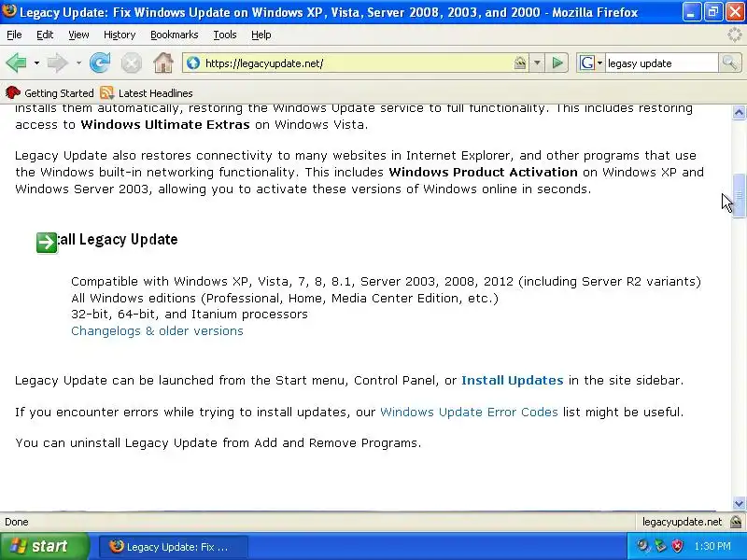Click the scrollbar up arrow
The image size is (747, 560).
[x=739, y=112]
